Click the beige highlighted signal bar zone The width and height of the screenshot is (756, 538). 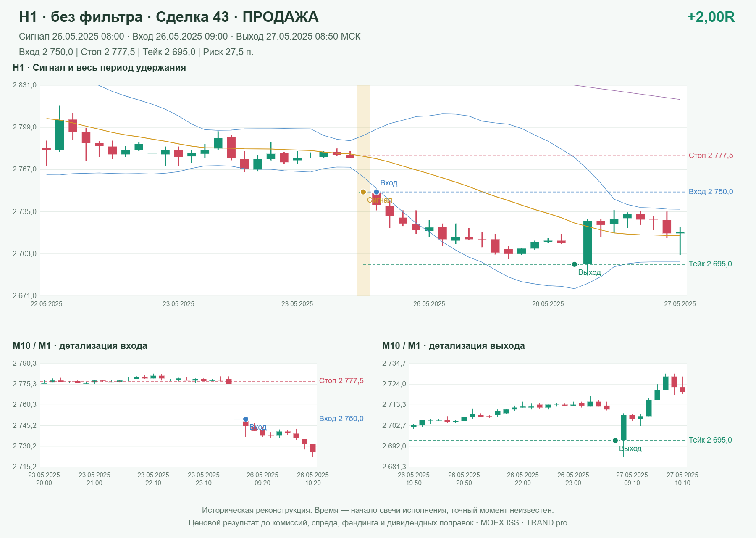pyautogui.click(x=363, y=190)
